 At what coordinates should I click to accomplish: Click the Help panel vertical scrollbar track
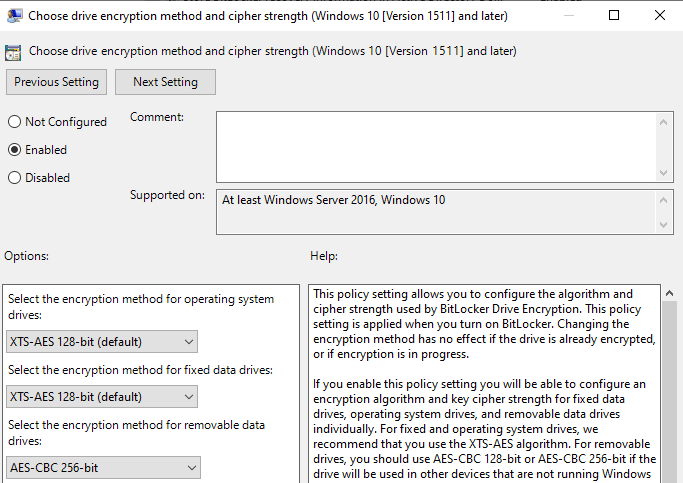pyautogui.click(x=669, y=392)
